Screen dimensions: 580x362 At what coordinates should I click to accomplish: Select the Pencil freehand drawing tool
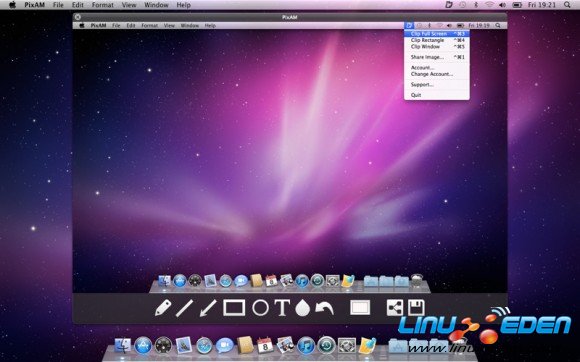[163, 308]
